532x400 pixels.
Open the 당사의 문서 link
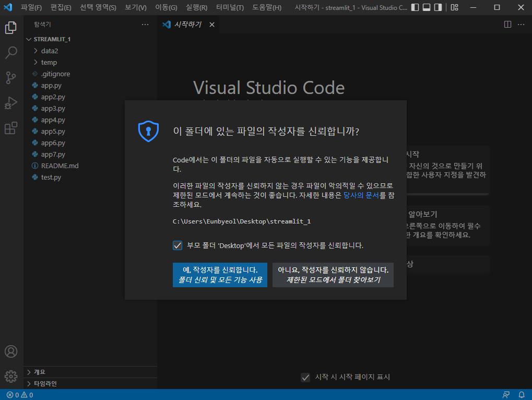click(x=361, y=195)
